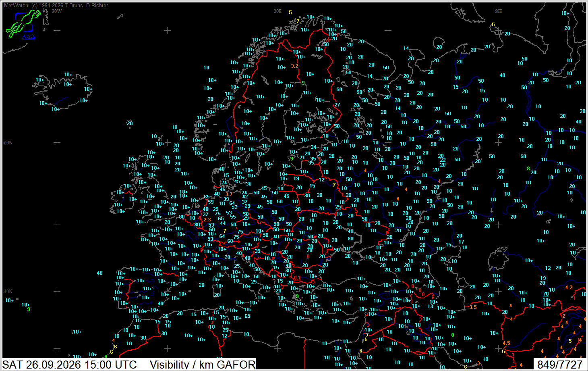Click the 20W longitude label
588x371 pixels.
[57, 11]
